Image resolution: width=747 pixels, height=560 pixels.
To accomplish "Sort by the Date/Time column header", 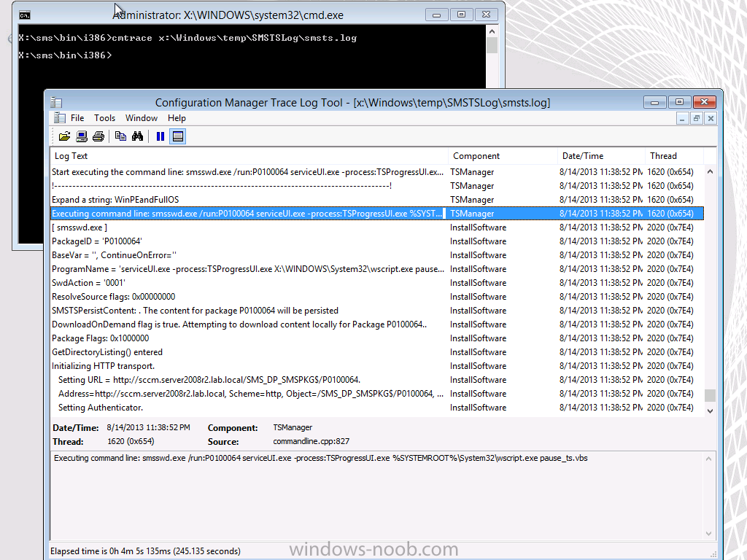I will 601,156.
